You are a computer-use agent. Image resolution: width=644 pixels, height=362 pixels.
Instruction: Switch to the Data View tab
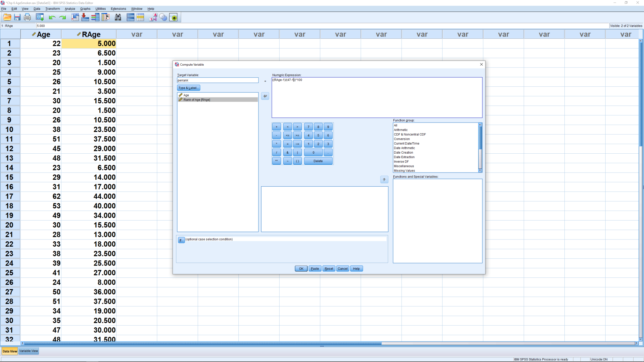10,351
